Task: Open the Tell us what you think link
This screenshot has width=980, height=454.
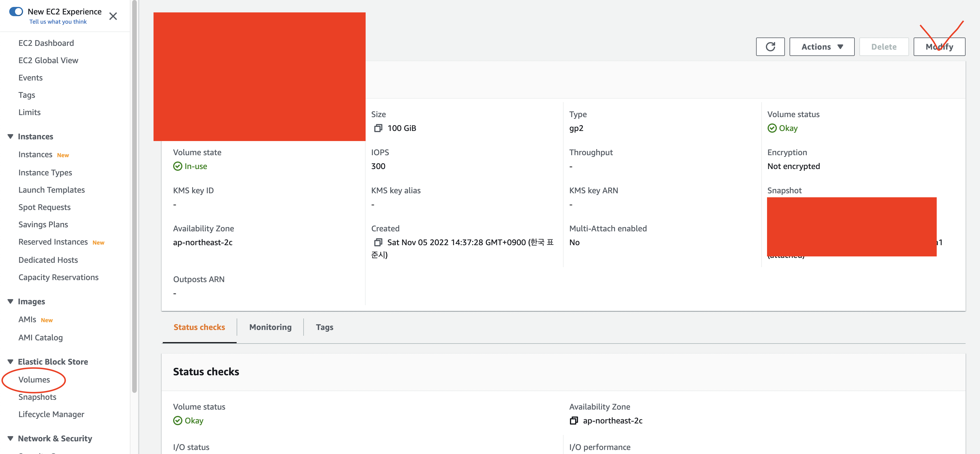Action: pos(58,22)
